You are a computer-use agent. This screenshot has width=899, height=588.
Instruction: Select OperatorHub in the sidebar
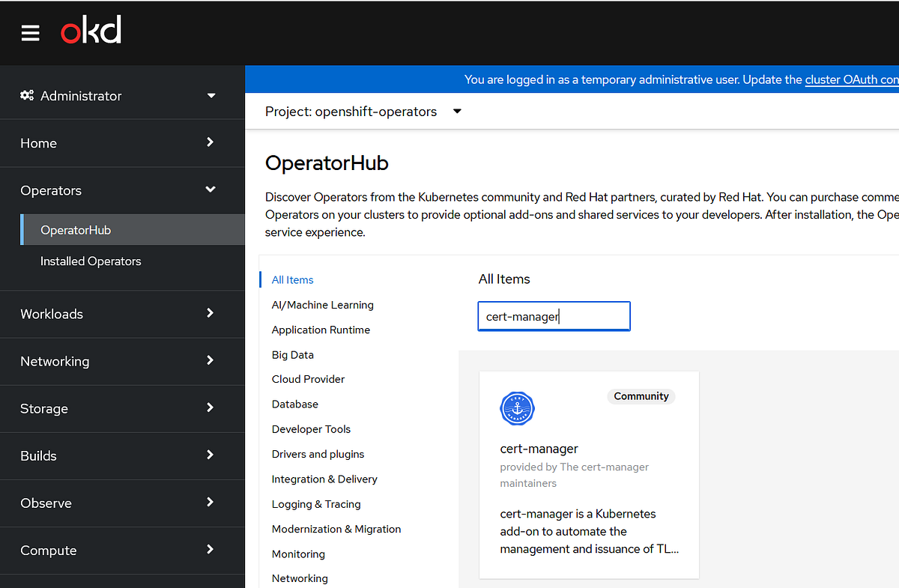76,229
